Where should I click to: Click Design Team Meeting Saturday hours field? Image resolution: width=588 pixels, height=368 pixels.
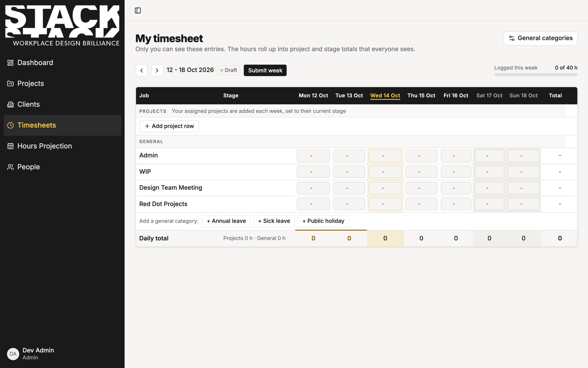(x=489, y=188)
